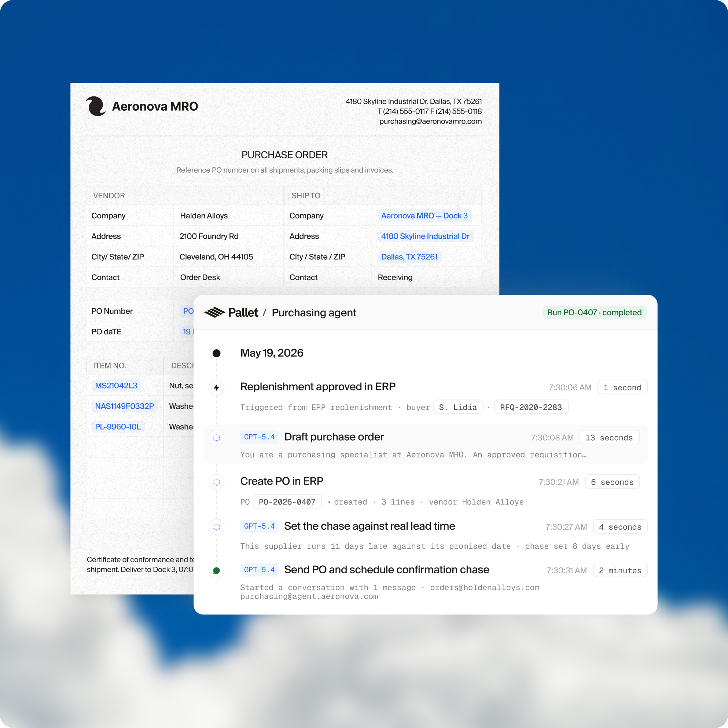
Task: Click the 2100 Foundry Rd vendor address
Action: click(x=209, y=236)
